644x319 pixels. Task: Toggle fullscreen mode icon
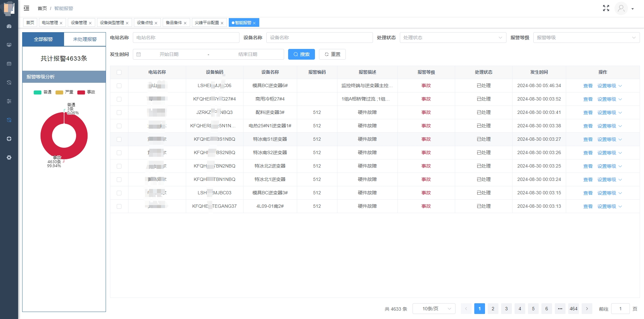tap(606, 8)
